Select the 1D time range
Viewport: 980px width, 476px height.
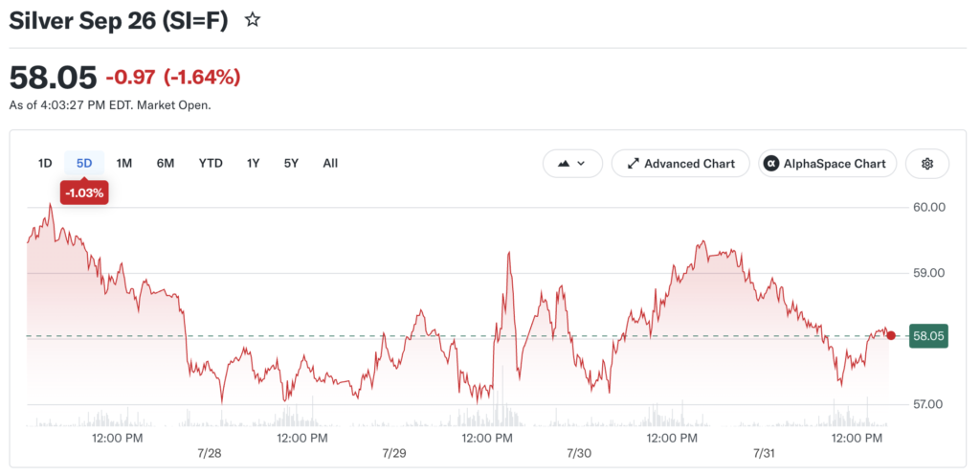[x=44, y=163]
